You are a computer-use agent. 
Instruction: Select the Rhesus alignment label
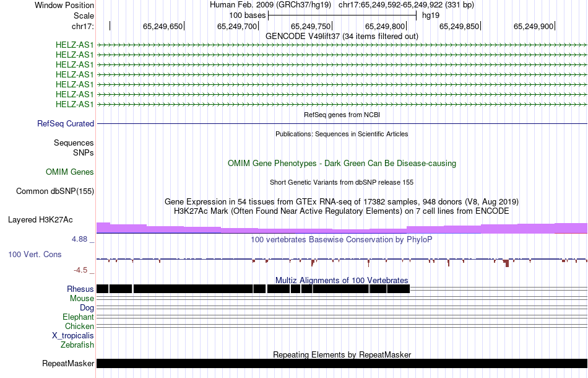click(x=80, y=289)
